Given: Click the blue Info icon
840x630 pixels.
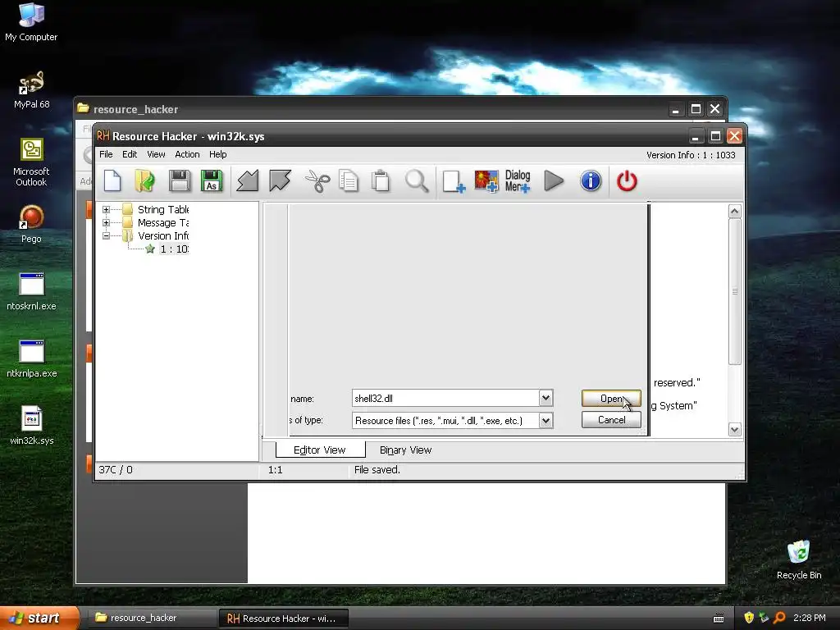Looking at the screenshot, I should point(591,181).
